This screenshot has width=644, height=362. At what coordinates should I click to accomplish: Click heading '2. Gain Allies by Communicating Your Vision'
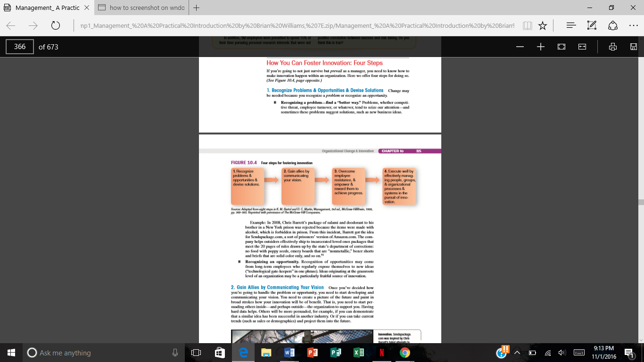pos(277,287)
